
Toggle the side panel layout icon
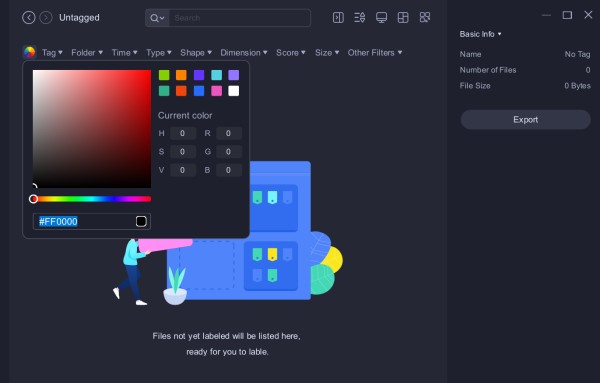click(338, 17)
